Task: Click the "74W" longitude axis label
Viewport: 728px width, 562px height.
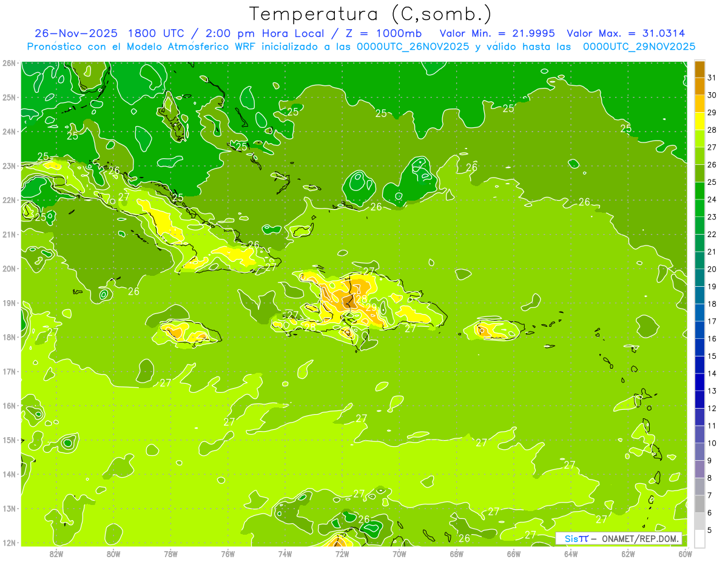Action: click(x=285, y=554)
